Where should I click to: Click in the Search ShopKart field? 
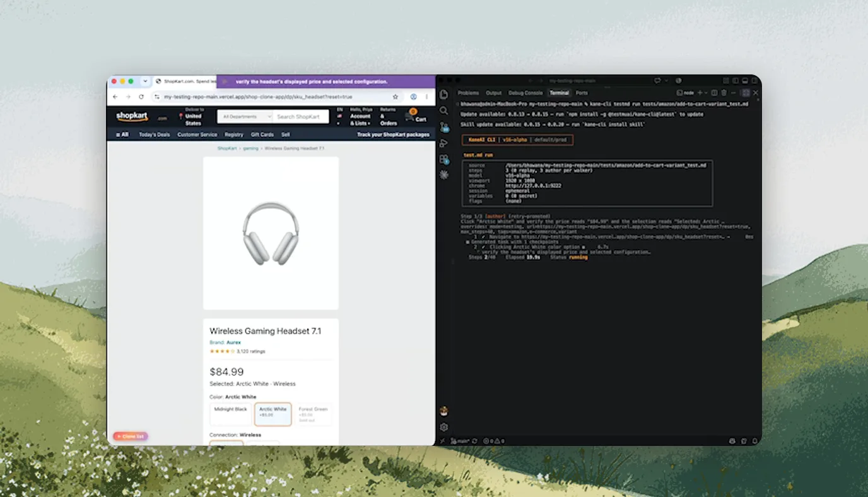tap(302, 117)
